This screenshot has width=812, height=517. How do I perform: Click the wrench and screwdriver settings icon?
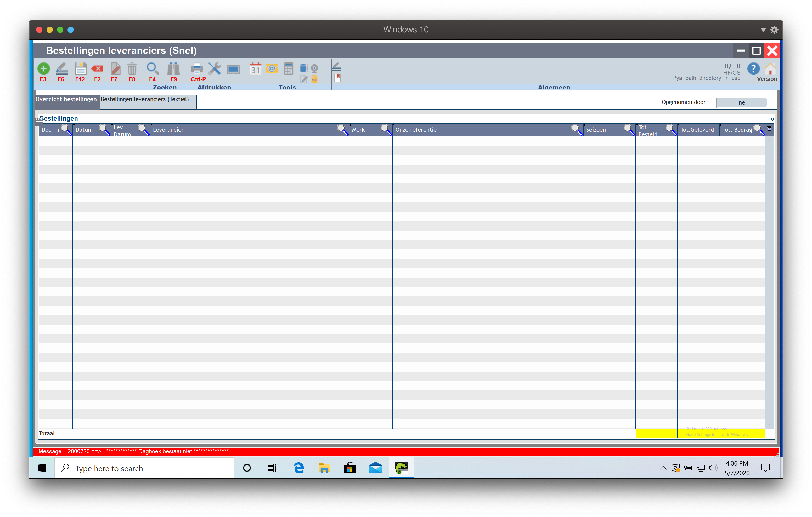(x=215, y=69)
